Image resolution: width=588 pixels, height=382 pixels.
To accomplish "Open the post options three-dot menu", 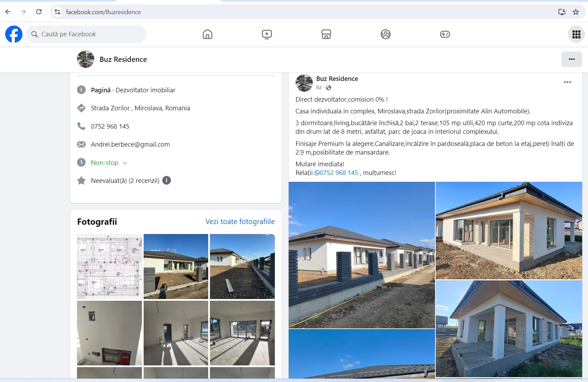I will click(x=567, y=82).
